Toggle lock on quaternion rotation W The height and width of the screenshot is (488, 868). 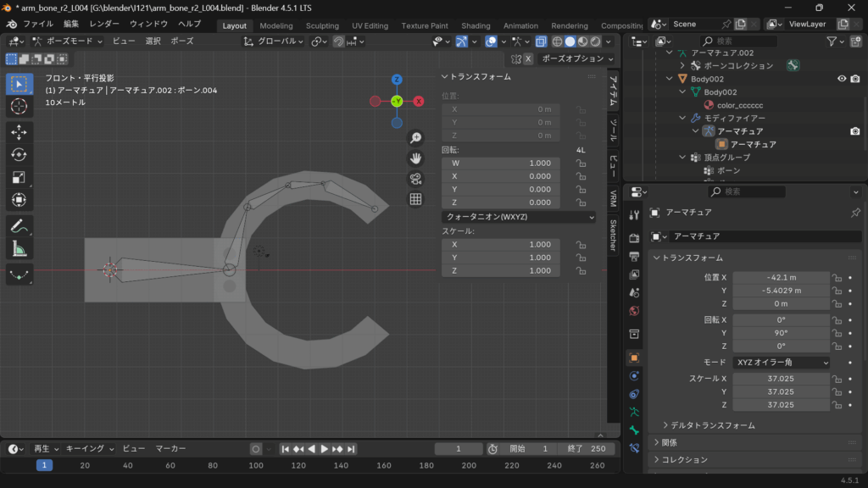(x=581, y=164)
